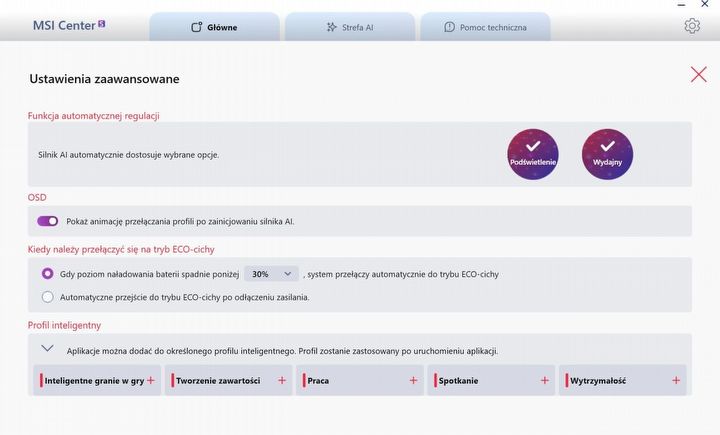
Task: Click the MSI Center logo
Action: point(69,26)
